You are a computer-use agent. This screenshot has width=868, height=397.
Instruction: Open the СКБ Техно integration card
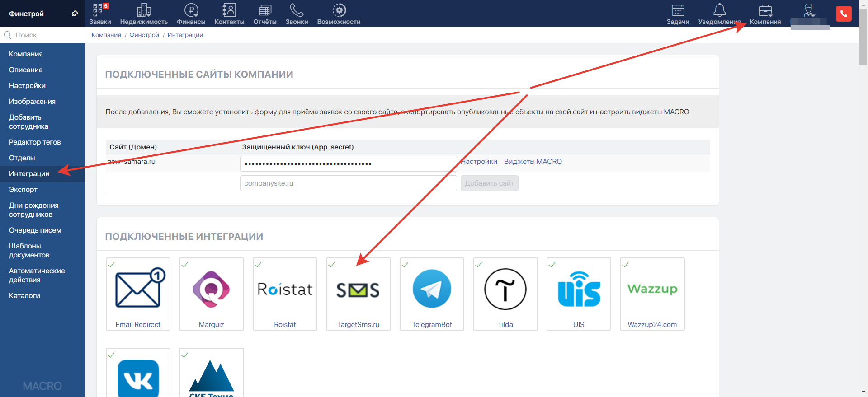tap(212, 373)
